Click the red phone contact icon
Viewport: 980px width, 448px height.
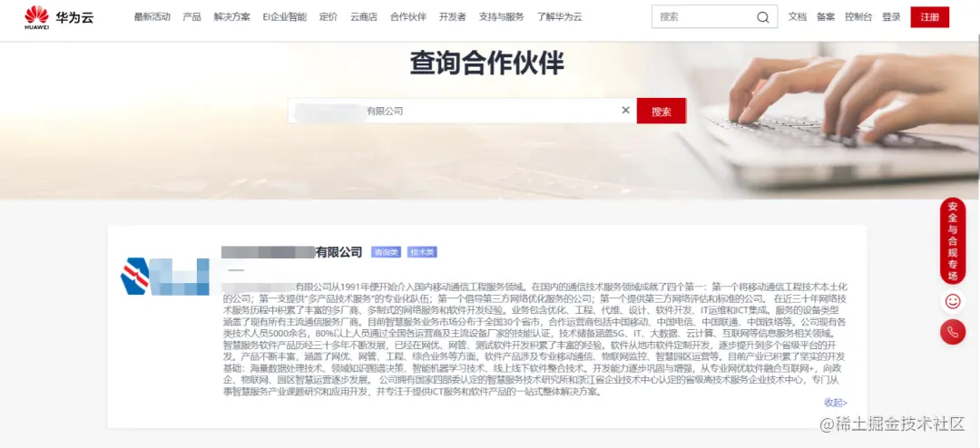coord(953,332)
